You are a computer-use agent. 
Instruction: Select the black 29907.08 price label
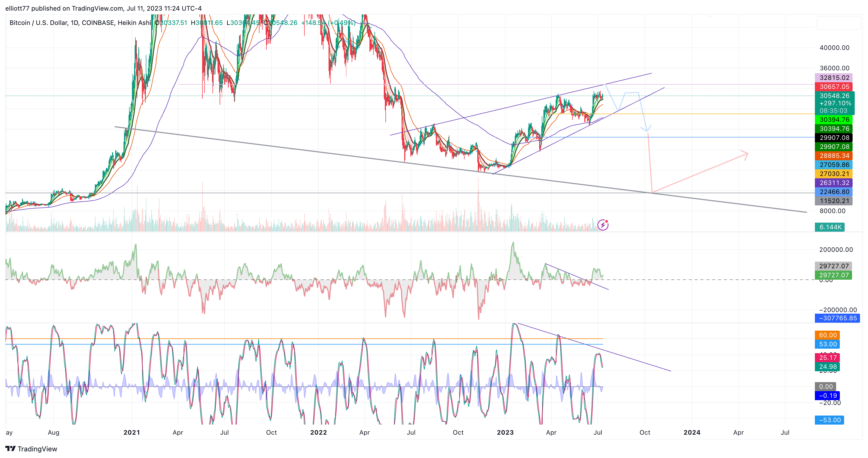coord(834,138)
